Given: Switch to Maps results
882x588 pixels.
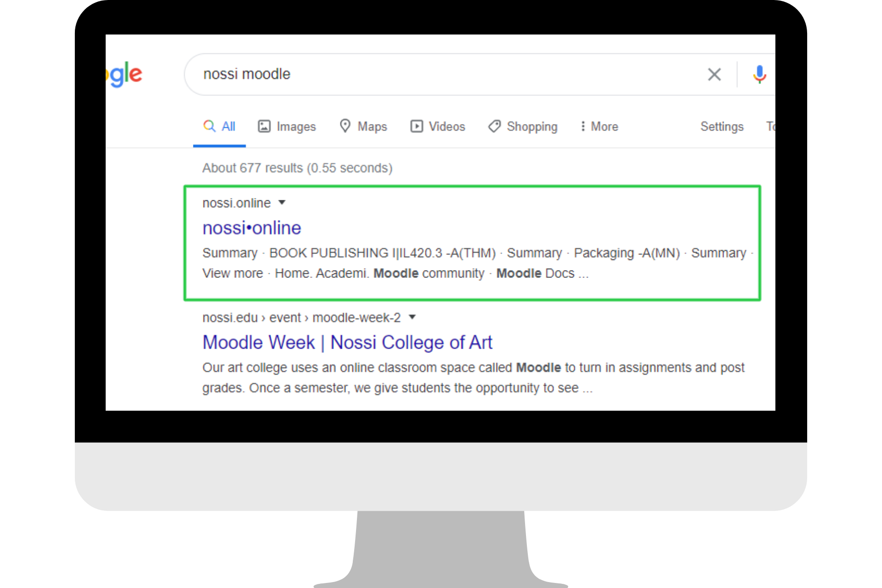Looking at the screenshot, I should (x=363, y=127).
